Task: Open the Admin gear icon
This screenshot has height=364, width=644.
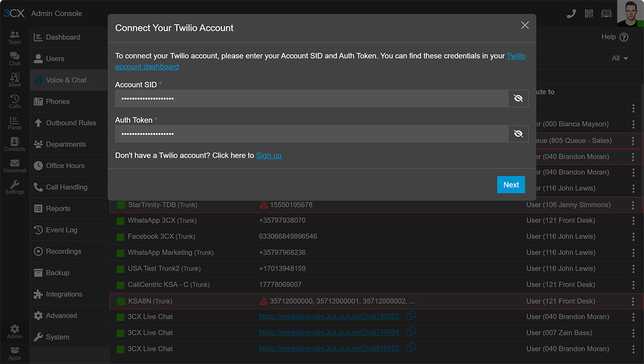Action: (14, 332)
